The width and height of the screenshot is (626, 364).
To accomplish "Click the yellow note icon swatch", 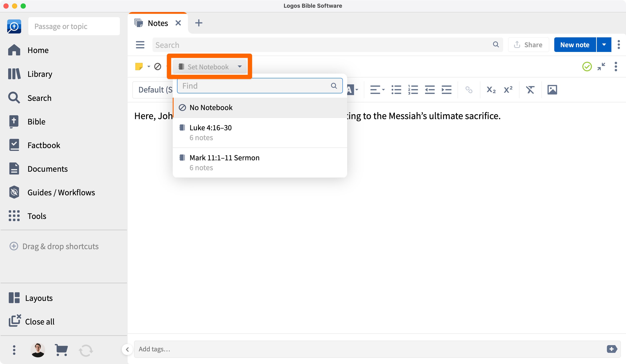I will (x=139, y=66).
